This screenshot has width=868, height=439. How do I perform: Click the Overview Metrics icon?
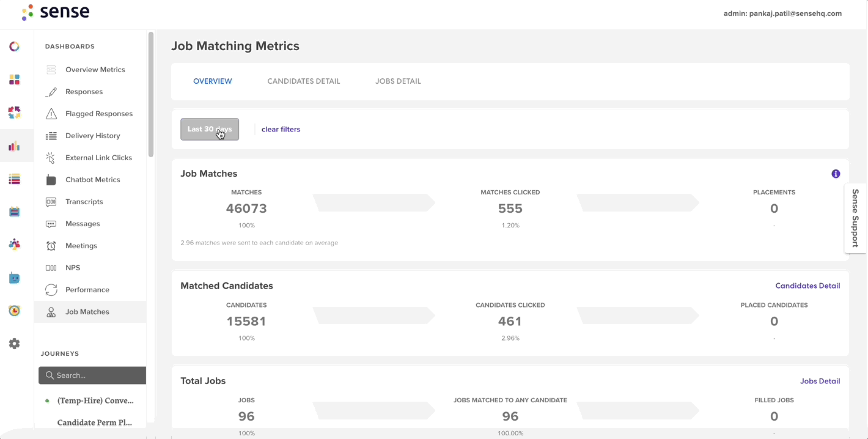51,70
